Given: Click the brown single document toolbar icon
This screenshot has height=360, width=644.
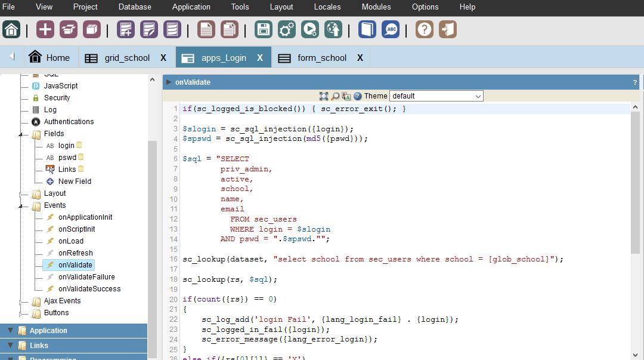Looking at the screenshot, I should 206,30.
